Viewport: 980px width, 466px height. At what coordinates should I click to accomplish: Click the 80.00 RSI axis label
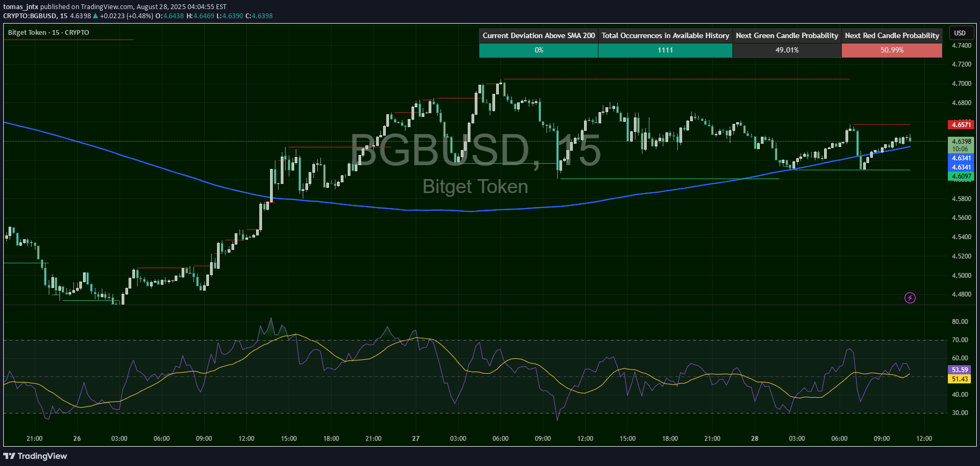pyautogui.click(x=960, y=322)
